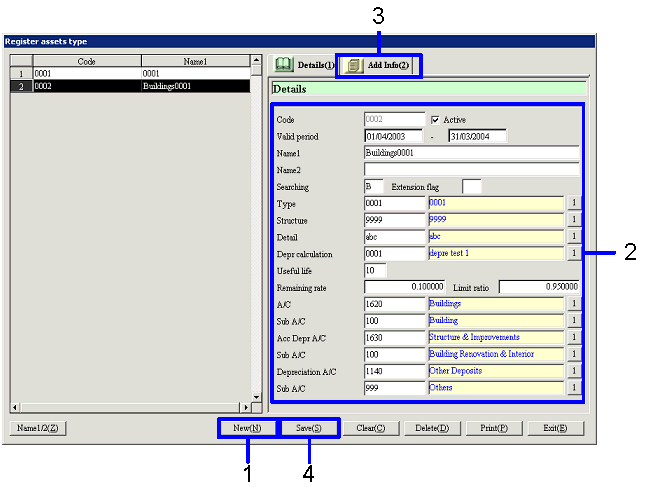Screen dimensions: 647x492
Task: Click the Name1 column header
Action: point(196,61)
